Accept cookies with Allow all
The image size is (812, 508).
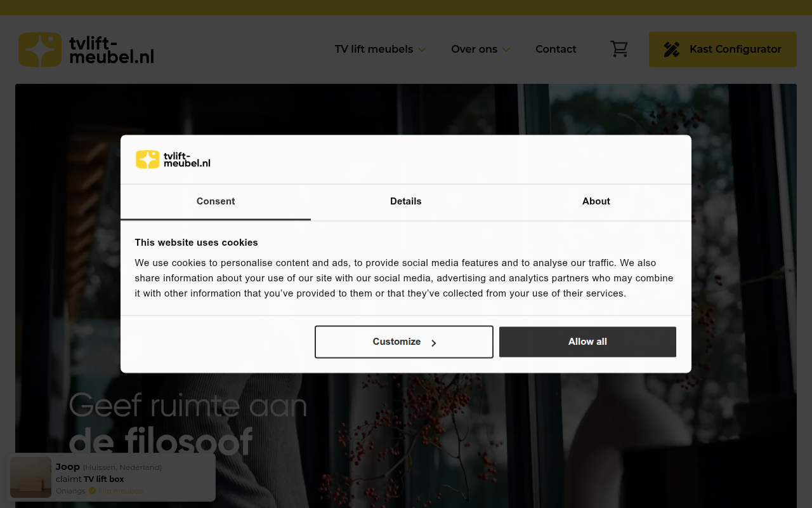coord(587,342)
